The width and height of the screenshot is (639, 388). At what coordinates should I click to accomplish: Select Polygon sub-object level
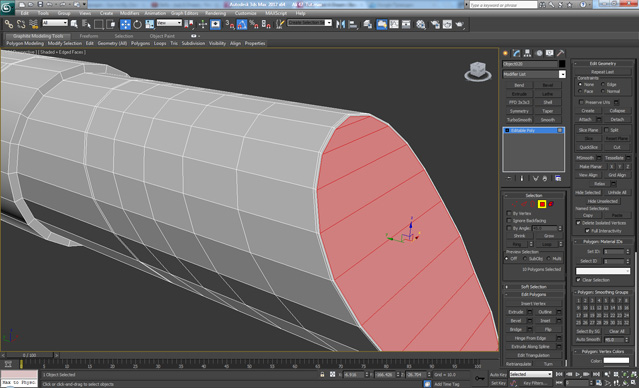[x=542, y=204]
